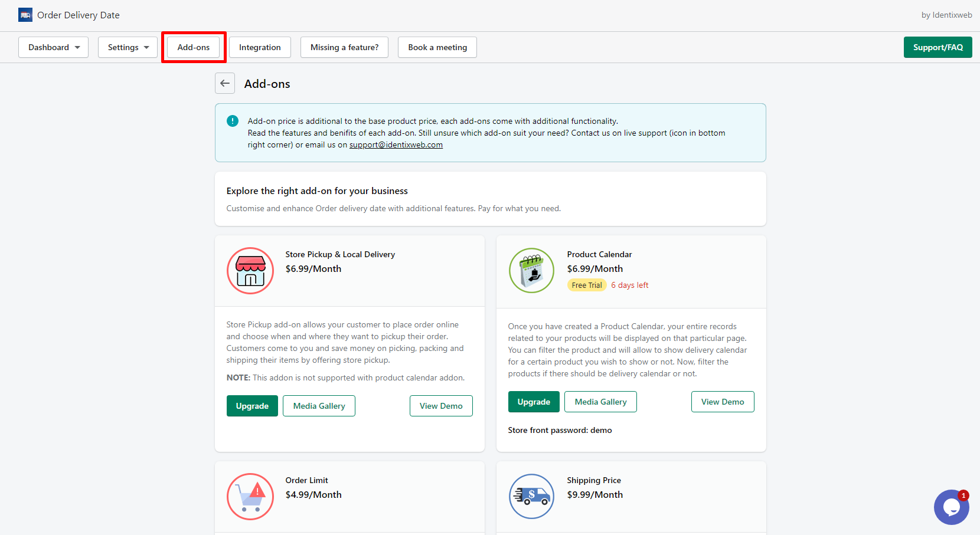Image resolution: width=980 pixels, height=535 pixels.
Task: Open Media Gallery for Product Calendar
Action: 600,402
